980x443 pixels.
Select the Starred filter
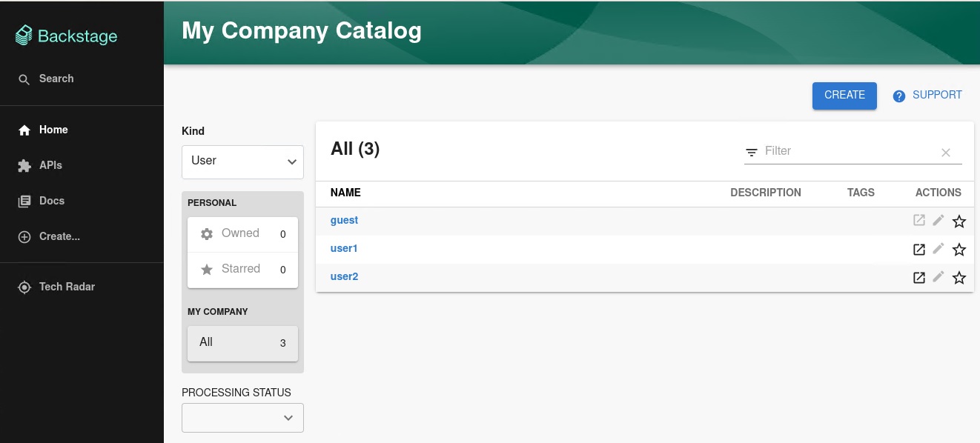242,270
